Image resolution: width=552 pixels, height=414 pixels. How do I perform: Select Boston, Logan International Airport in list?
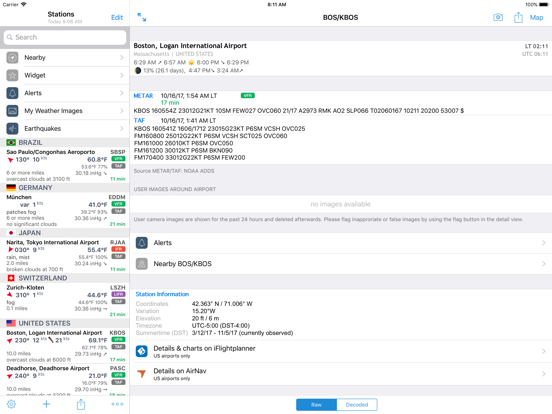click(x=65, y=346)
